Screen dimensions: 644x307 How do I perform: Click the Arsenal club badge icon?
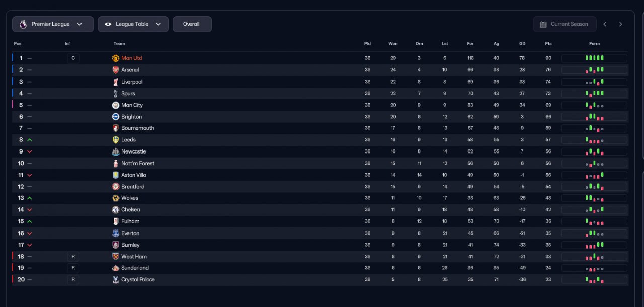pos(115,70)
